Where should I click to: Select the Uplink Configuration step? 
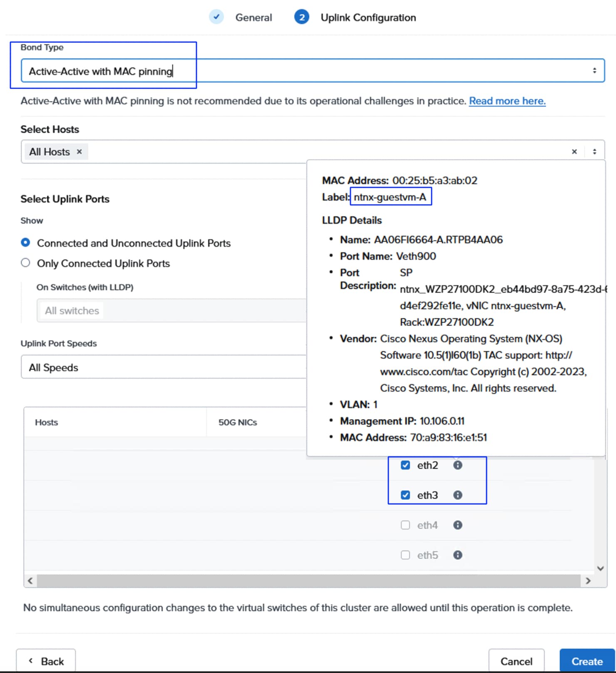[368, 17]
